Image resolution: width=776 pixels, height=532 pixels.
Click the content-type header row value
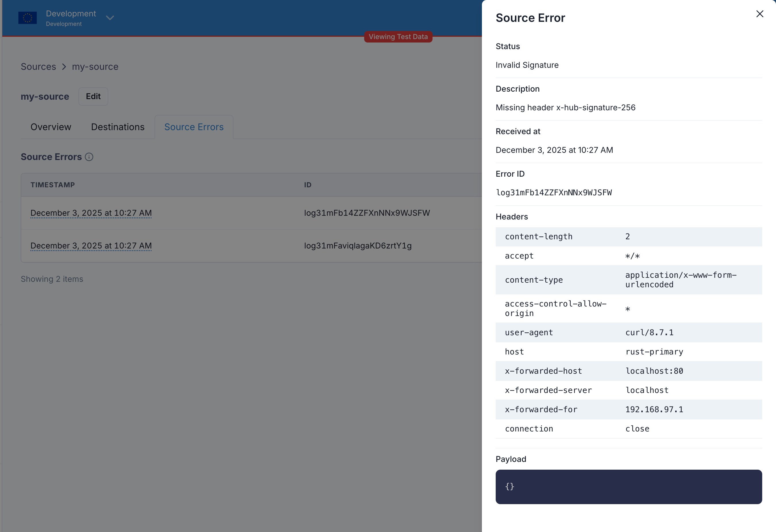681,280
